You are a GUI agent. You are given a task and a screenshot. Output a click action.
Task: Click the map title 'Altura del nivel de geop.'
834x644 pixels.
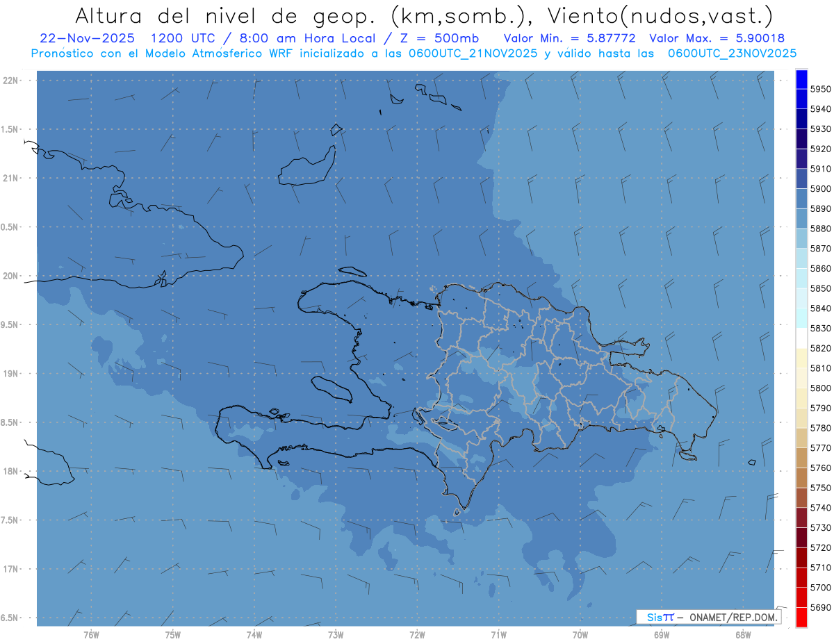(x=226, y=15)
